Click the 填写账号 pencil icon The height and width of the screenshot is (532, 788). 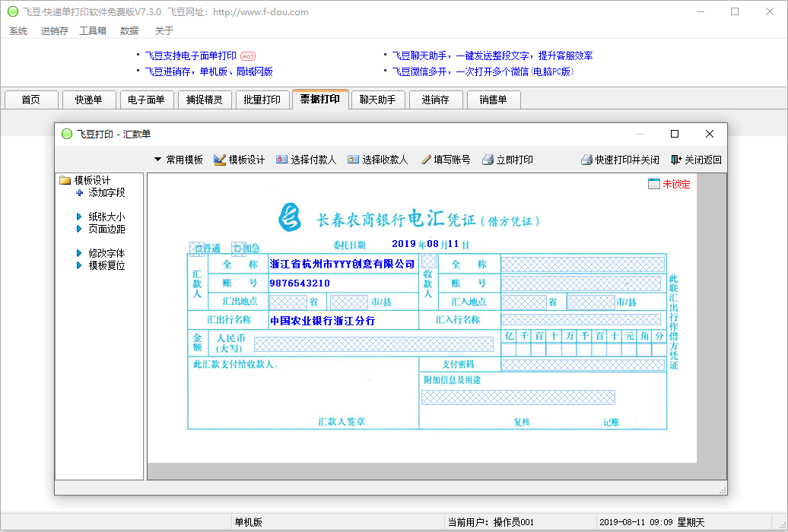426,160
